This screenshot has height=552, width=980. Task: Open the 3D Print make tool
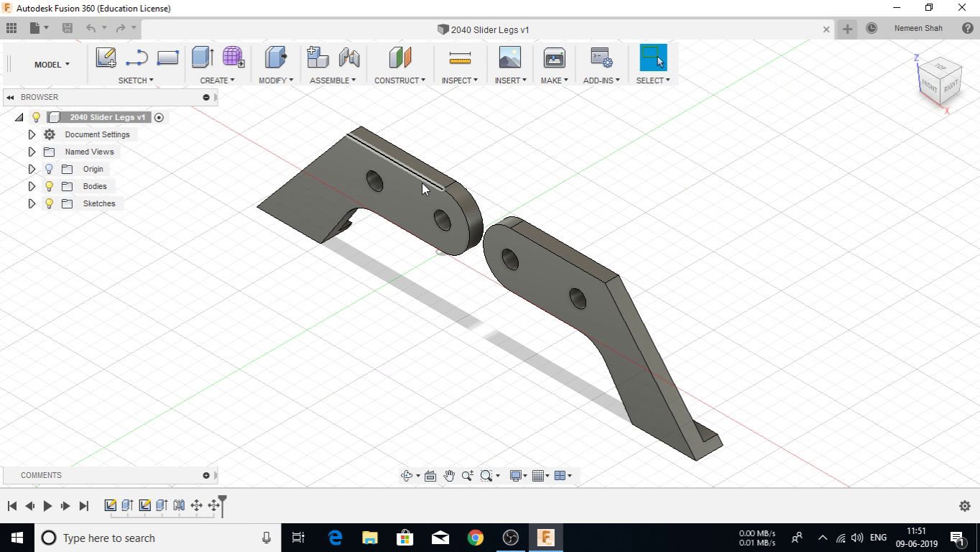pos(555,57)
